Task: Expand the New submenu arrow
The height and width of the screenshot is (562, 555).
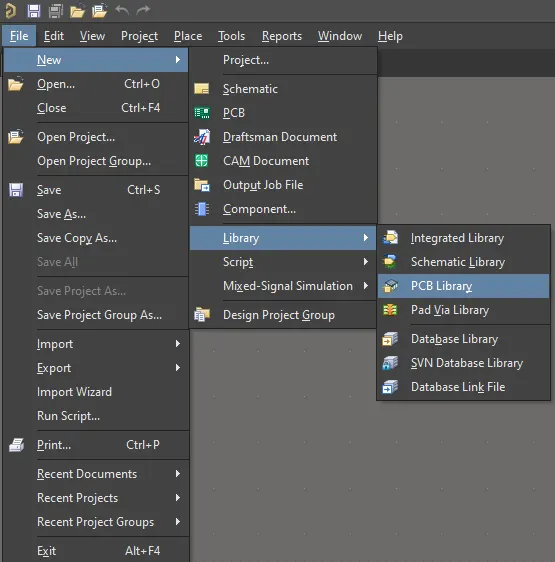Action: pos(178,59)
